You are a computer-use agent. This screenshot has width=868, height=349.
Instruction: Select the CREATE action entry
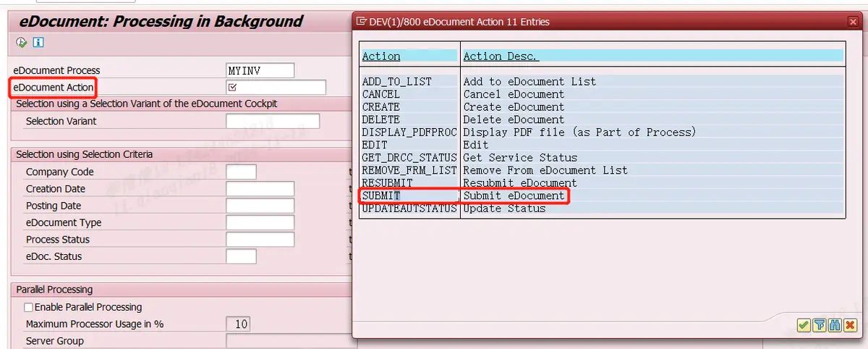381,107
